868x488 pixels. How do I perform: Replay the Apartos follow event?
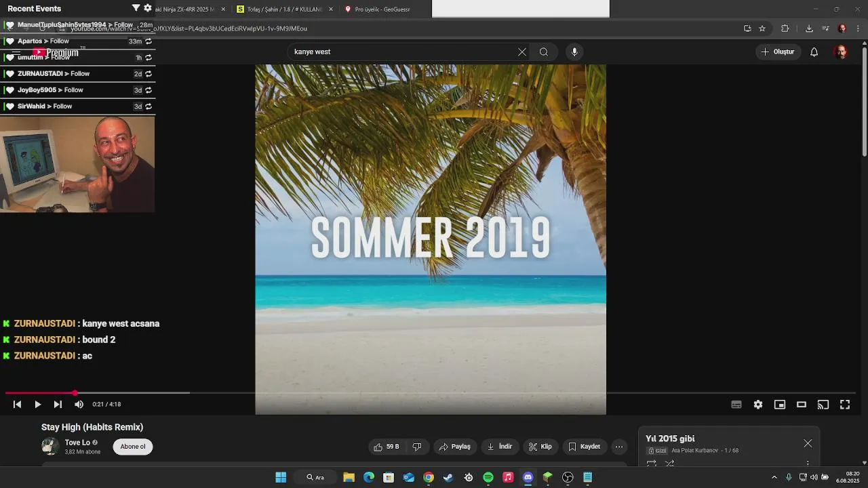pyautogui.click(x=149, y=41)
